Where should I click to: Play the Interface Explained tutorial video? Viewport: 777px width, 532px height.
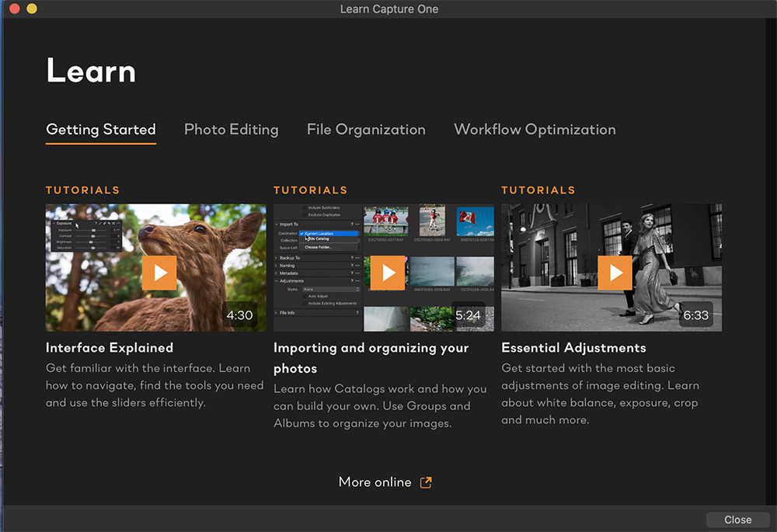pyautogui.click(x=159, y=273)
